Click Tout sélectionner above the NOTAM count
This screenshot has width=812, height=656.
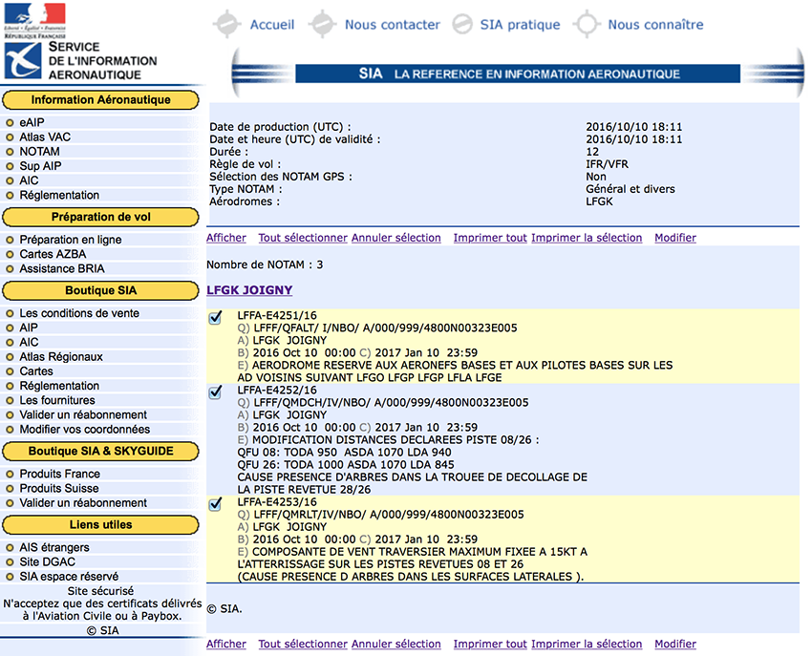tap(303, 238)
